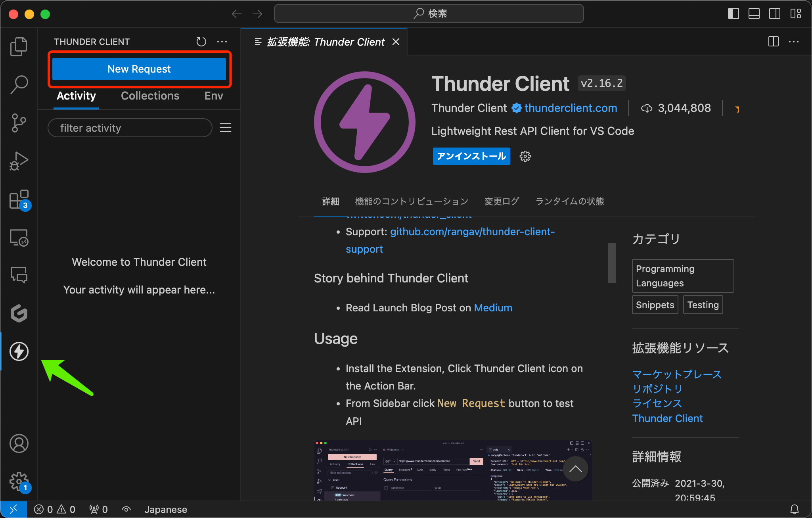This screenshot has width=812, height=518.
Task: Open Extensions view with badge 3
Action: click(x=19, y=200)
